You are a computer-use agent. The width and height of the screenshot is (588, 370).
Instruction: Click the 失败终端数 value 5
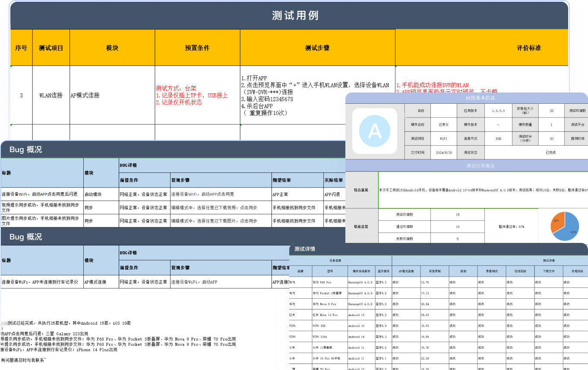coord(458,239)
